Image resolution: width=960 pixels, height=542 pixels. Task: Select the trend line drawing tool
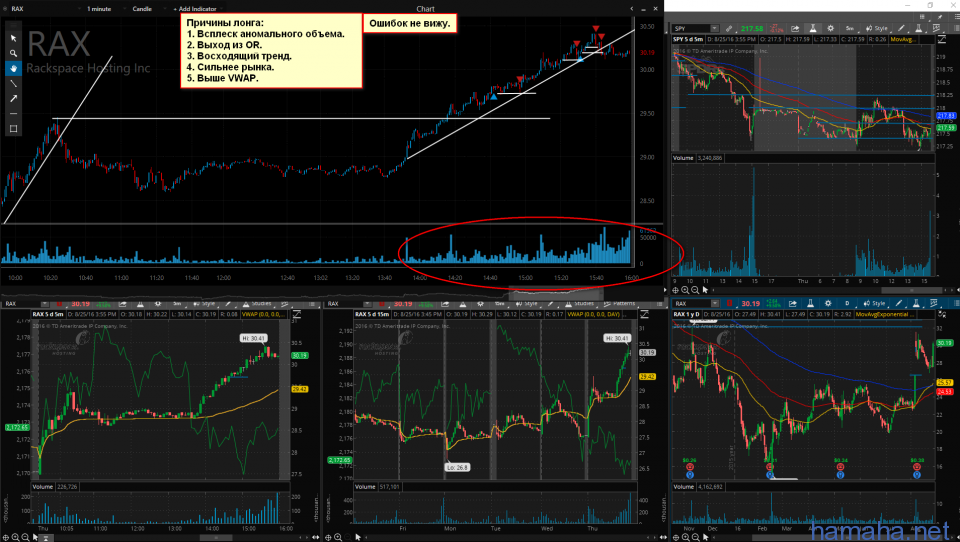[13, 83]
